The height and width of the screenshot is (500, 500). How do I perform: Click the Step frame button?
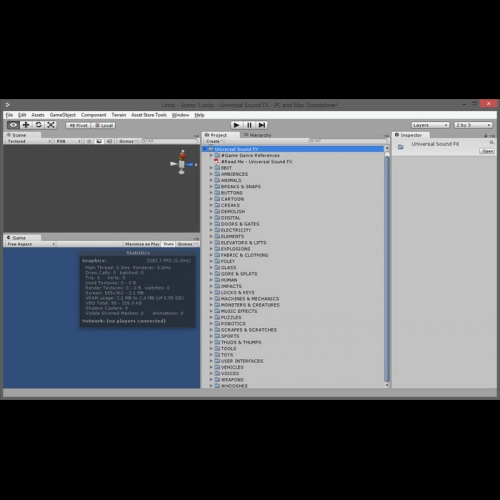pyautogui.click(x=262, y=125)
